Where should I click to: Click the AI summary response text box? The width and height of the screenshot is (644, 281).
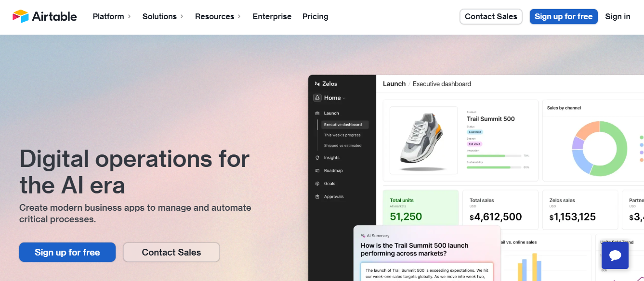427,272
